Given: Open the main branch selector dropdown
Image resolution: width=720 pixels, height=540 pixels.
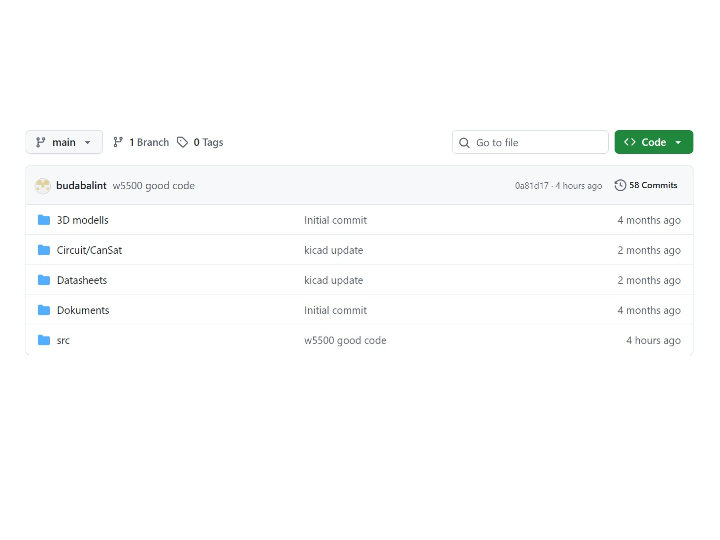Looking at the screenshot, I should [x=64, y=142].
